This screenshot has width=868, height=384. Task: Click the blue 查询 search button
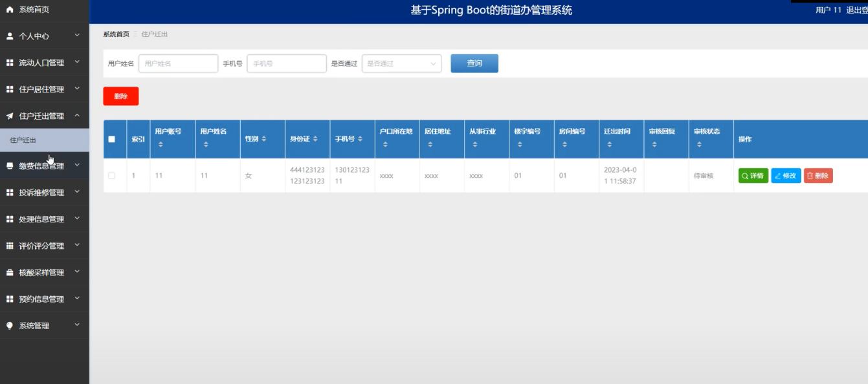point(474,63)
